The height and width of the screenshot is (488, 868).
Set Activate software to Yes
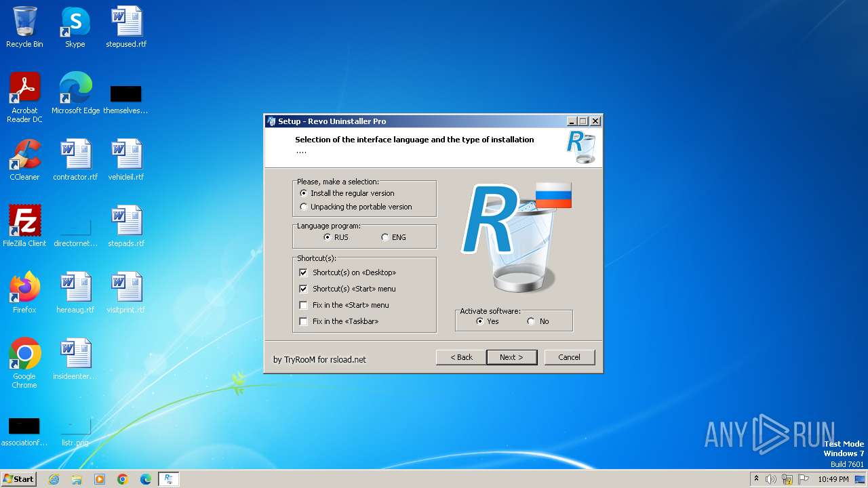pyautogui.click(x=488, y=321)
